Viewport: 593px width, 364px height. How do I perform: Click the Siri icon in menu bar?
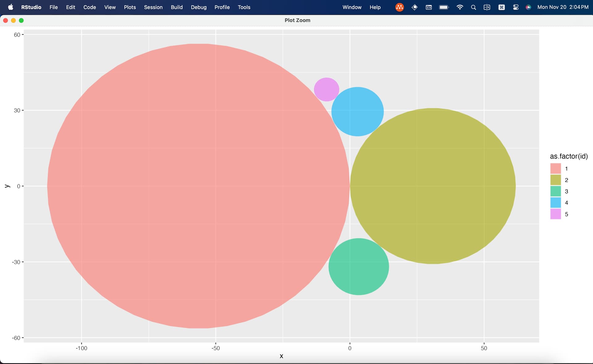point(528,7)
